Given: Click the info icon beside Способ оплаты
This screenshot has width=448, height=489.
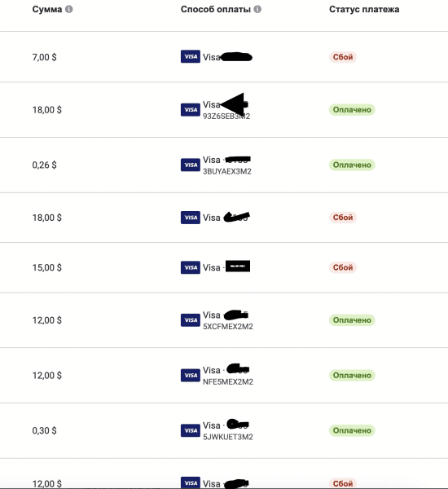Looking at the screenshot, I should pyautogui.click(x=257, y=9).
